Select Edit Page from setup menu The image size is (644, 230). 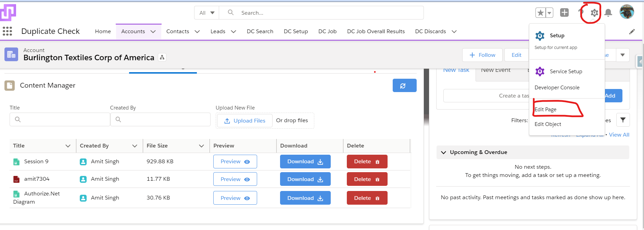[545, 110]
